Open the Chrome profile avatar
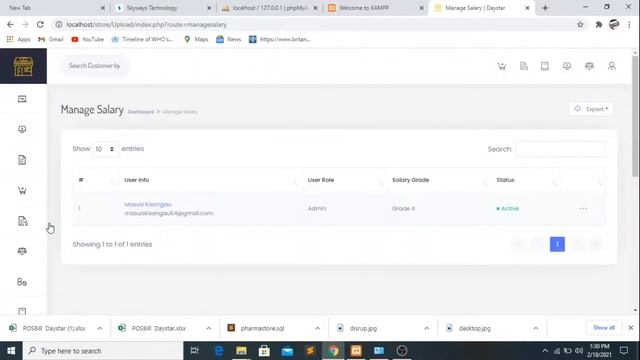This screenshot has width=640, height=360. pyautogui.click(x=614, y=24)
